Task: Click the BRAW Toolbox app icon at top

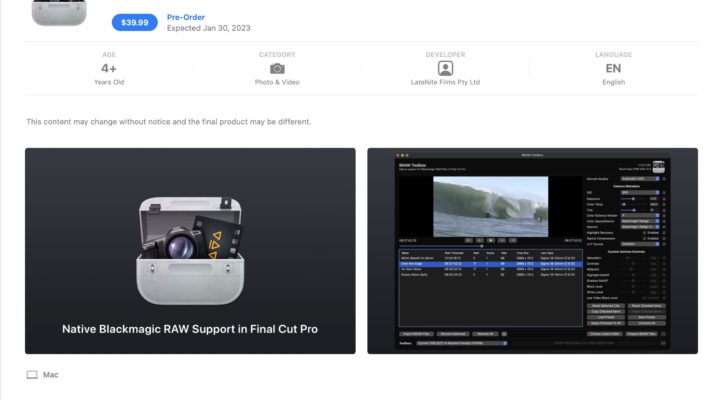Action: [59, 12]
